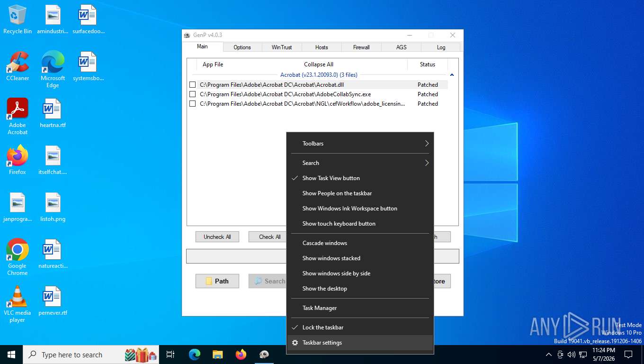This screenshot has height=364, width=644.
Task: Select the surfacedoo Word document icon
Action: [x=88, y=19]
